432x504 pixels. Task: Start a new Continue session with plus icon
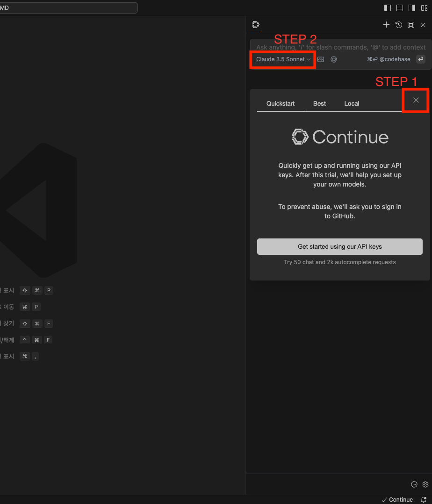click(x=386, y=25)
